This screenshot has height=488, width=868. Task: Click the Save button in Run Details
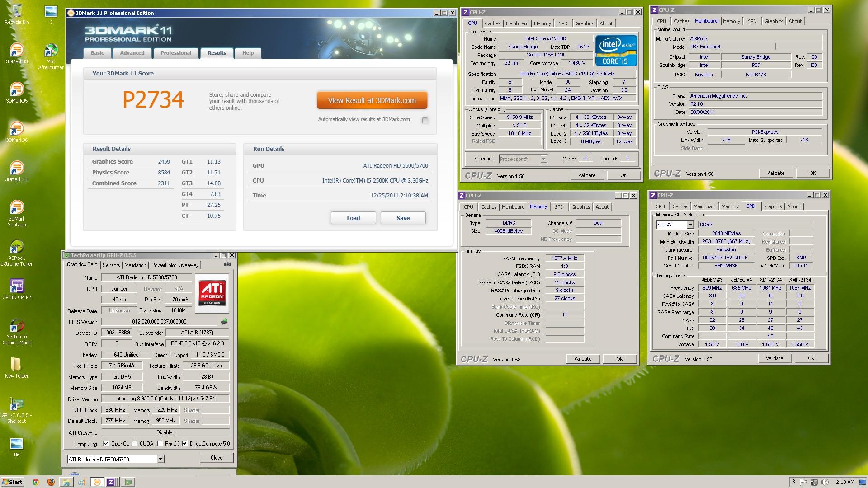click(x=403, y=218)
